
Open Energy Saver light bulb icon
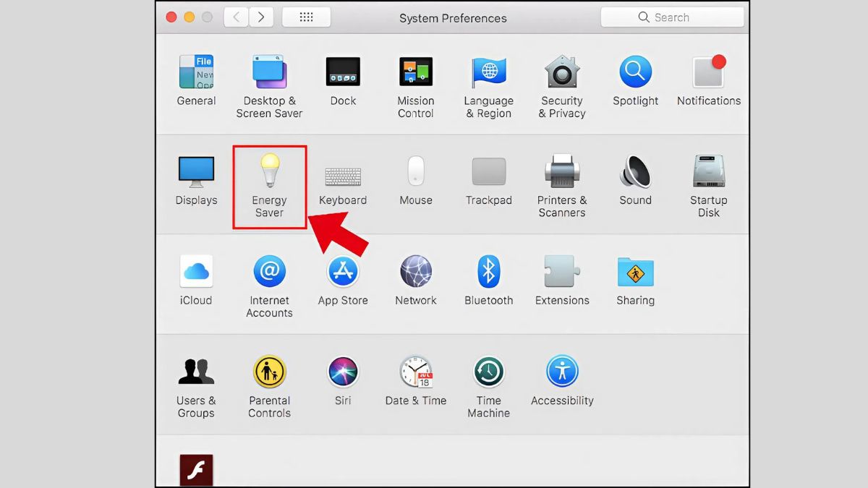[x=269, y=171]
